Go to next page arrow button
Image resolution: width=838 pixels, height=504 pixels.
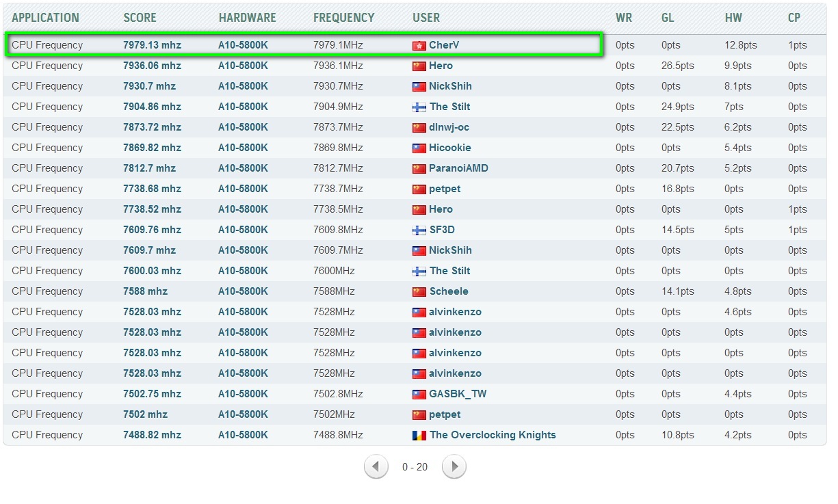point(454,467)
